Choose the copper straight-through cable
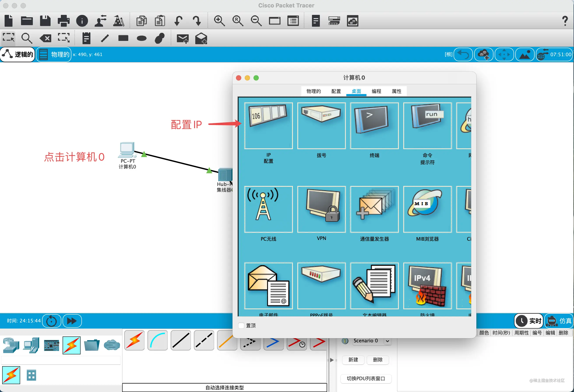 (181, 340)
